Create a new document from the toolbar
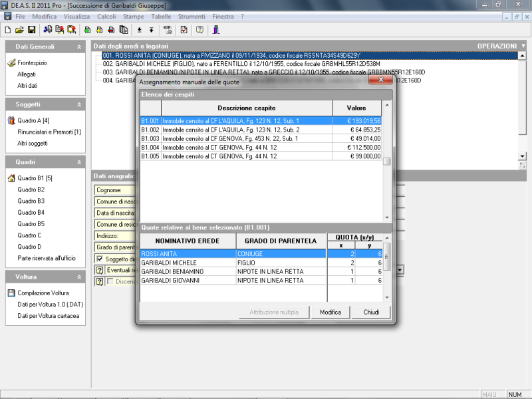Screen dimensions: 532x399 8,30
